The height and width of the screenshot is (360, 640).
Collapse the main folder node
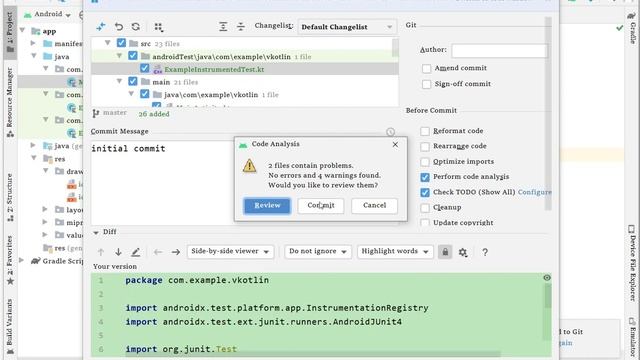120,82
